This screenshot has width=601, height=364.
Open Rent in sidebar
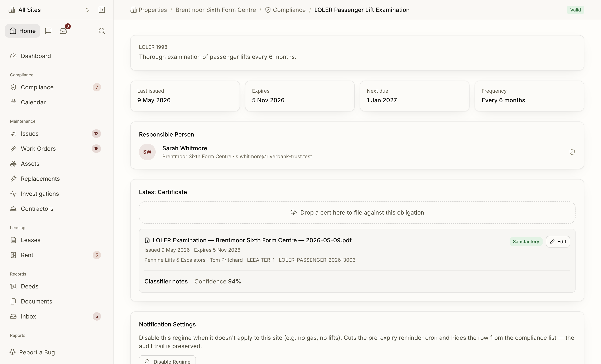[x=56, y=255]
